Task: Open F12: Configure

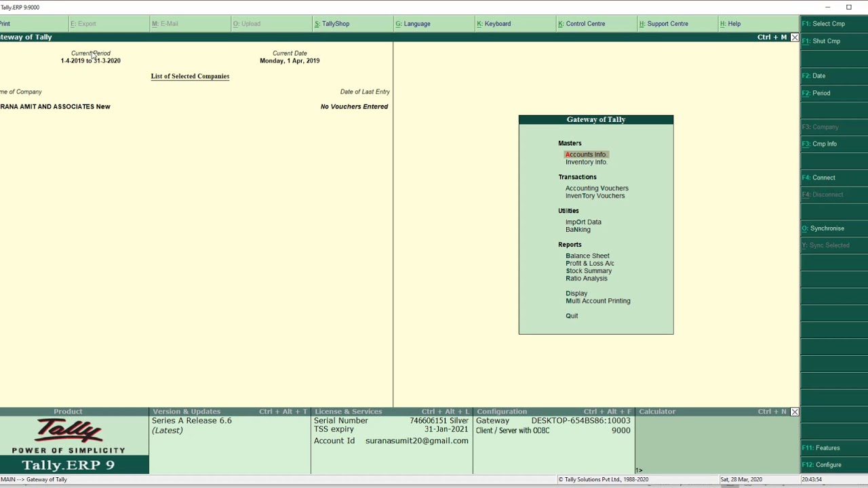Action: pyautogui.click(x=834, y=465)
